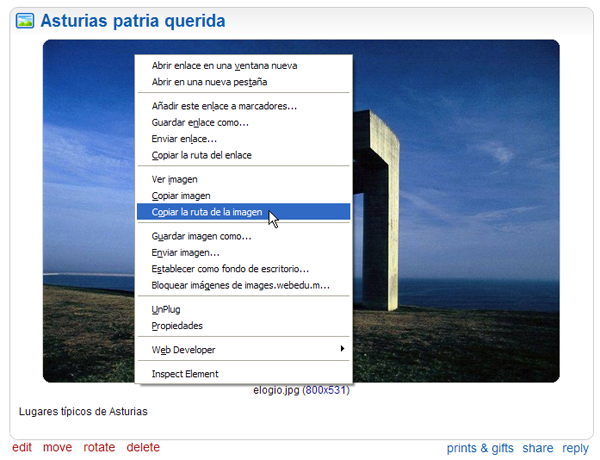Expand the Web Developer submenu arrow
This screenshot has height=460, width=600.
[342, 349]
